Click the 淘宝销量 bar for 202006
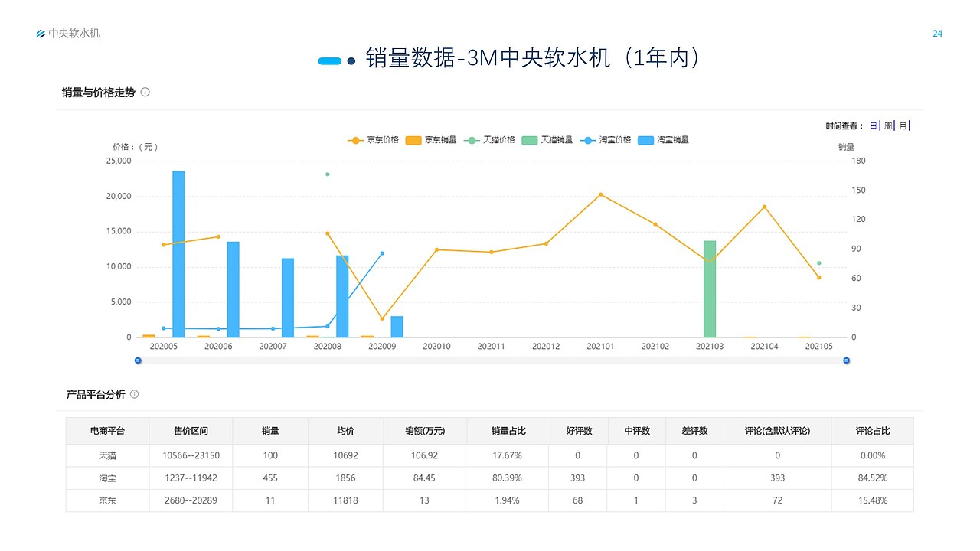Screen dimensions: 980x551 coord(233,289)
